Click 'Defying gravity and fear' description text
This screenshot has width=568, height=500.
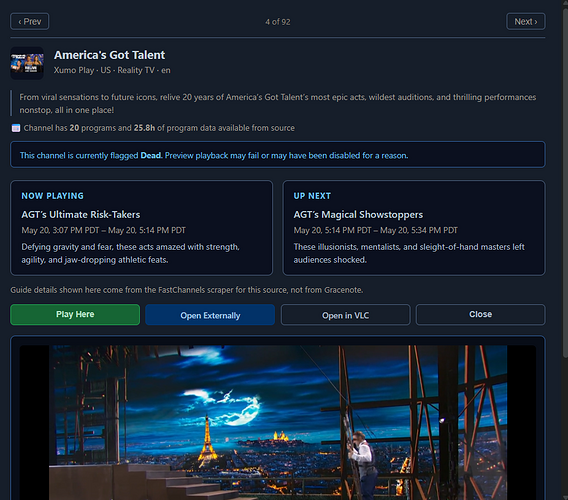[130, 253]
